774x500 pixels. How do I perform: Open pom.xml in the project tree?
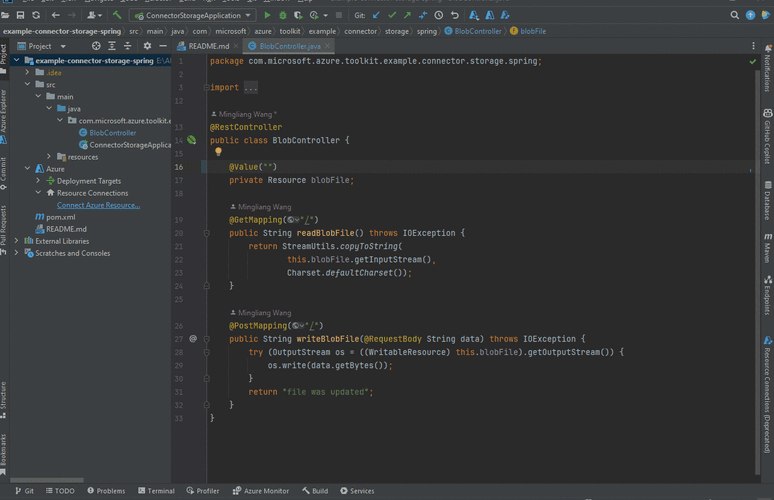[55, 217]
